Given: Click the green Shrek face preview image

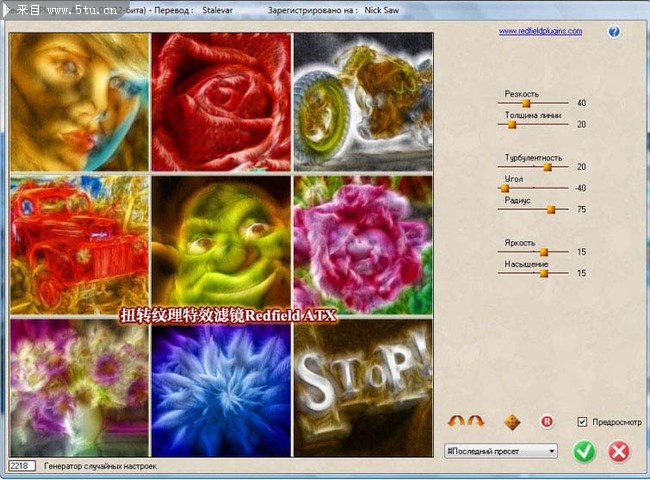Looking at the screenshot, I should click(x=221, y=245).
